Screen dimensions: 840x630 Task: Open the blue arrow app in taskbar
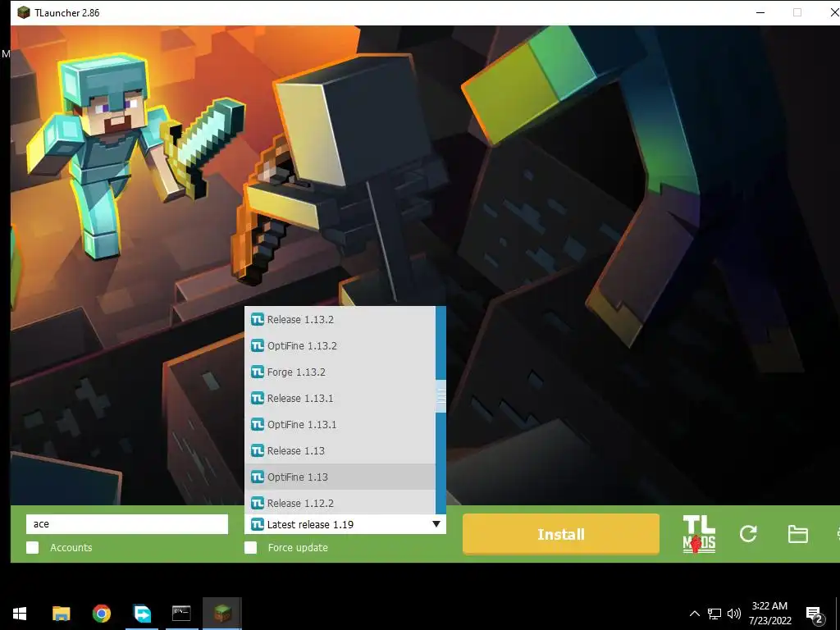(142, 614)
